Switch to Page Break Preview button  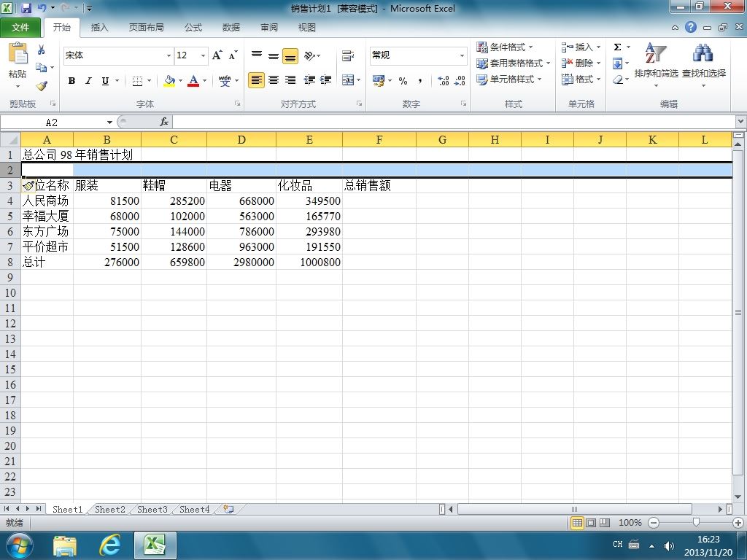pos(605,523)
